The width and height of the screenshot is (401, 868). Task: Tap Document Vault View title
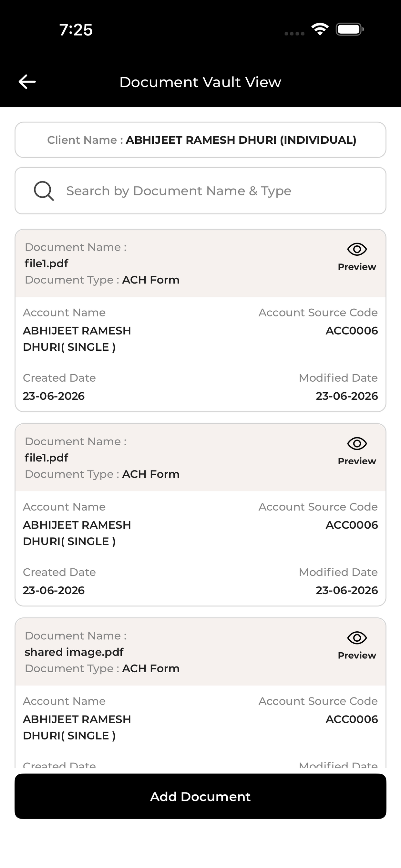[x=200, y=82]
